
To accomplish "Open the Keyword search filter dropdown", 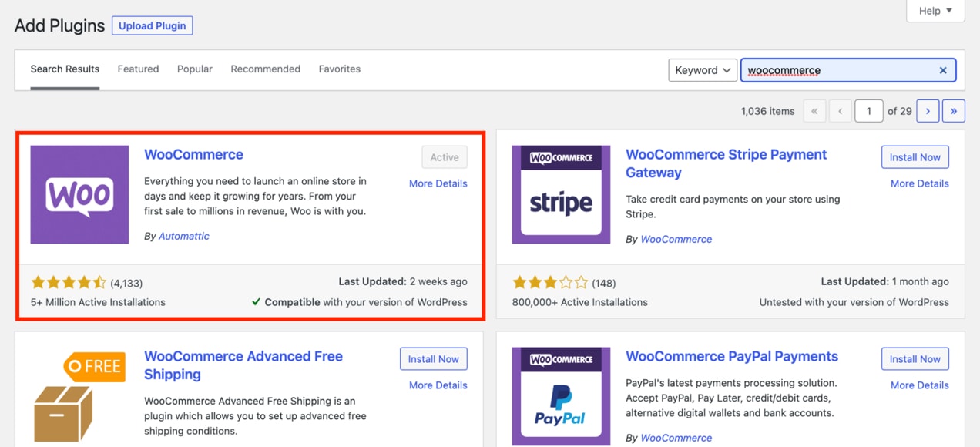I will pyautogui.click(x=702, y=69).
